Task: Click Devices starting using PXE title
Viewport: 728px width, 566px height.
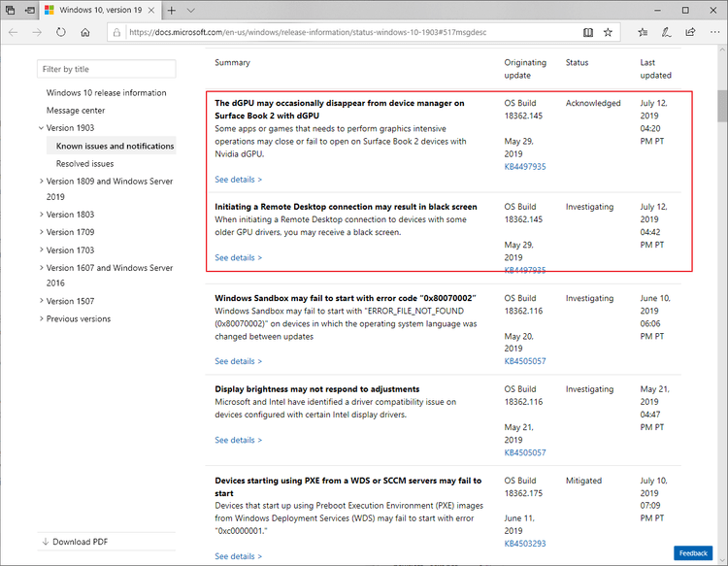Action: coord(348,486)
